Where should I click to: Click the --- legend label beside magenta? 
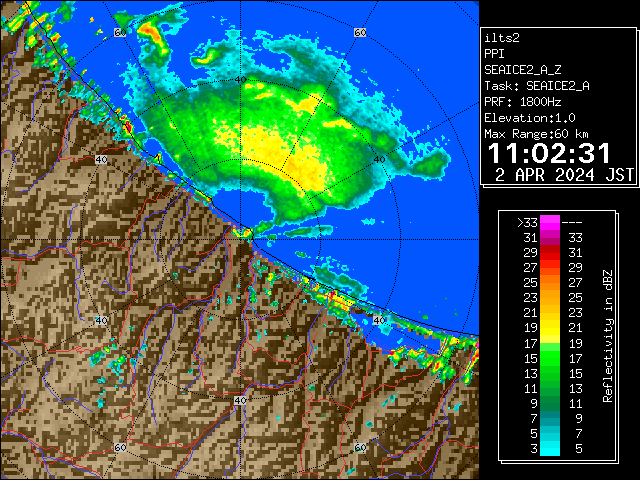(x=572, y=223)
